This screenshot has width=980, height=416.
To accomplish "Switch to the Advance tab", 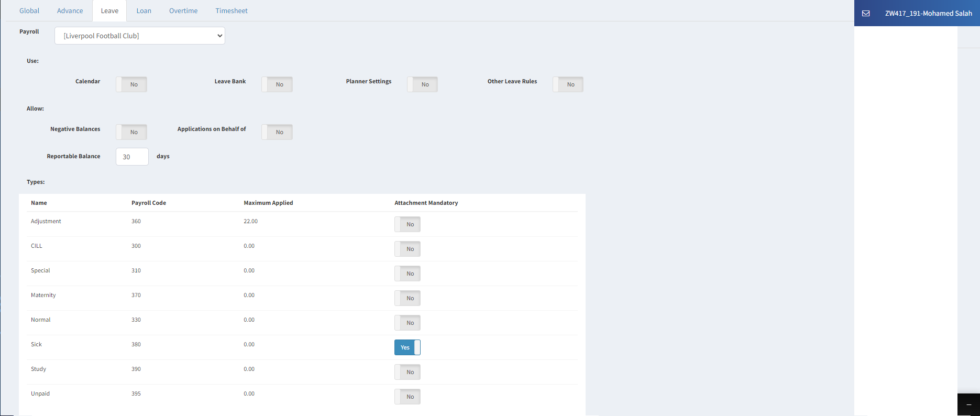I will click(x=70, y=10).
